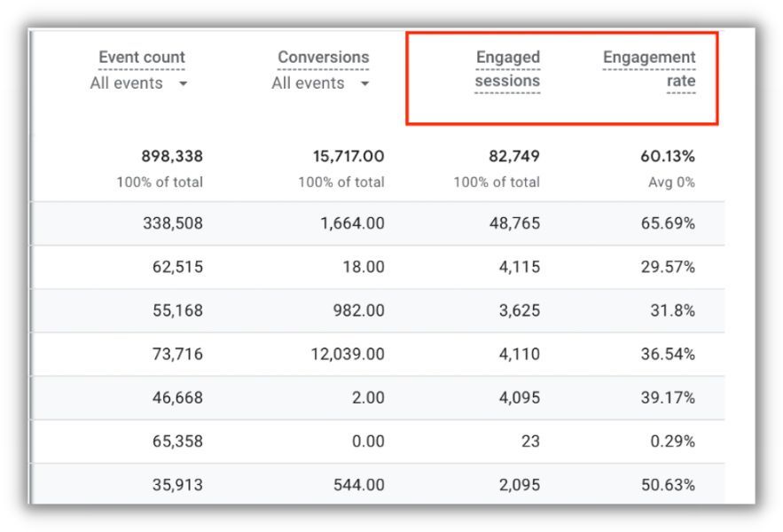This screenshot has height=532, width=783.
Task: Click conversions cell 0.00
Action: point(368,442)
